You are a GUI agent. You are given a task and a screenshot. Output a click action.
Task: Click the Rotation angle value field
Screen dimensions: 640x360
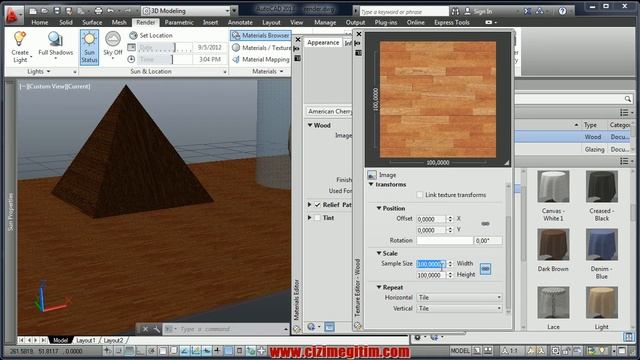pos(488,240)
